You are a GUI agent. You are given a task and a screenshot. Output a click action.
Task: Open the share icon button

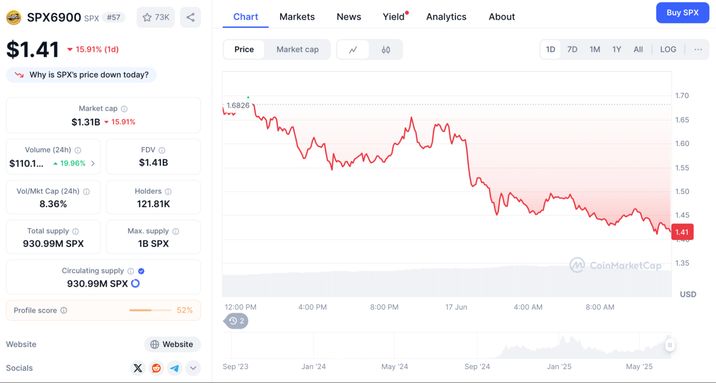coord(190,17)
